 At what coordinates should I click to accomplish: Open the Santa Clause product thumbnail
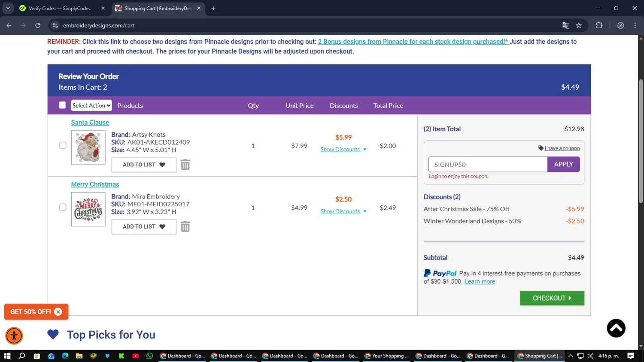(x=88, y=148)
